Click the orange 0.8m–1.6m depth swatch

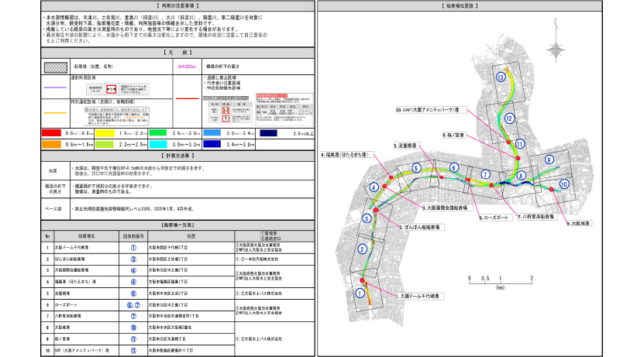coord(51,145)
